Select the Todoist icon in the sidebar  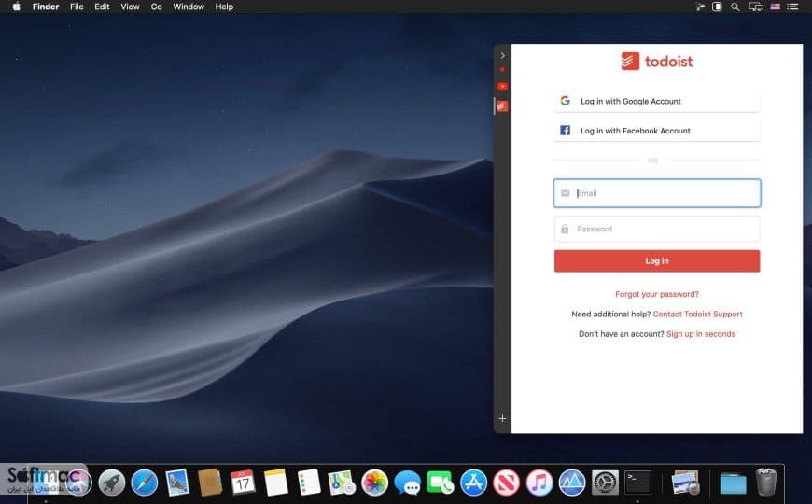(x=502, y=106)
